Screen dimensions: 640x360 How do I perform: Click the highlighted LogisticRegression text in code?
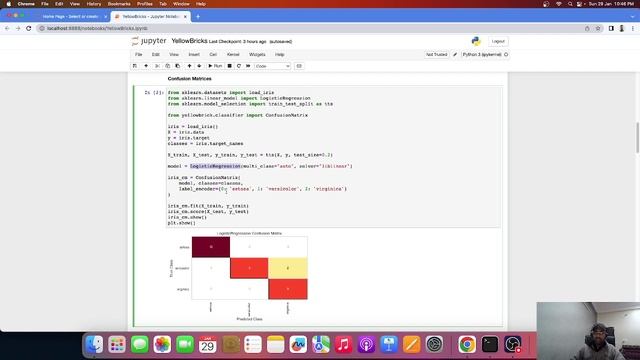[215, 166]
